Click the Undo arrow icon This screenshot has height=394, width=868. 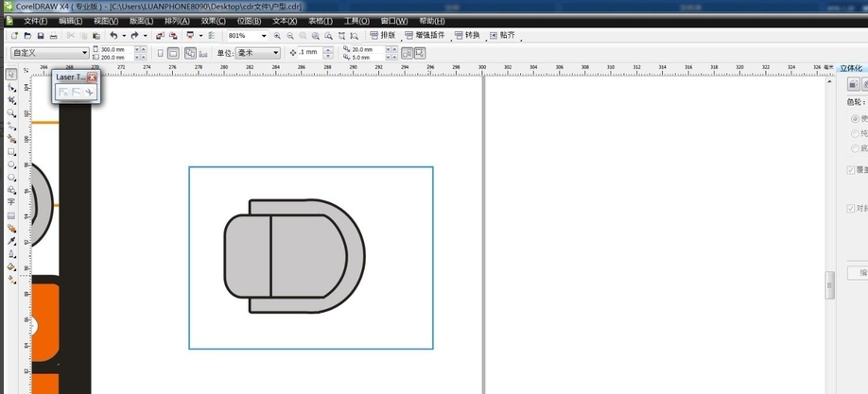[113, 36]
